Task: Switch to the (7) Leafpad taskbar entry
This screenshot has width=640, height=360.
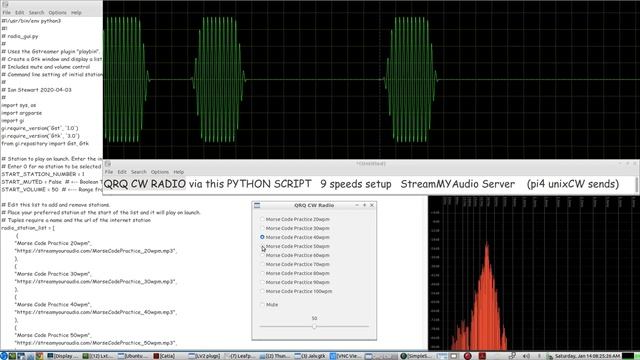Action: coord(239,356)
